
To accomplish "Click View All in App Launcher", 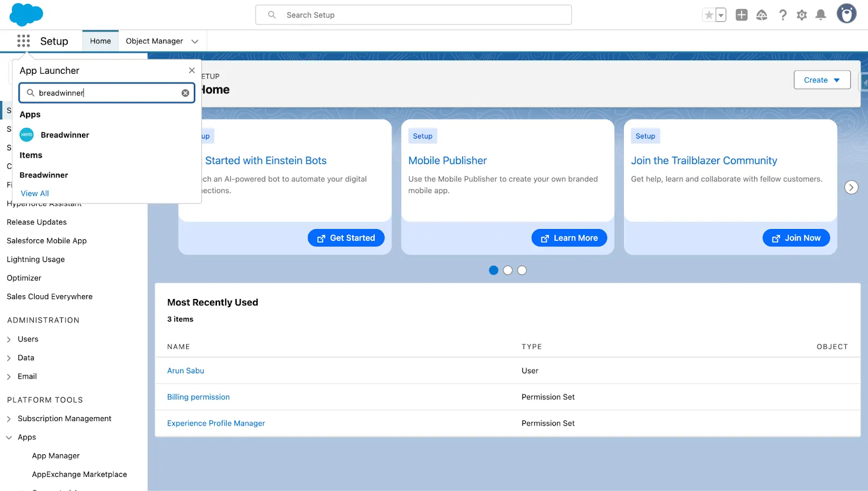I will click(x=35, y=194).
